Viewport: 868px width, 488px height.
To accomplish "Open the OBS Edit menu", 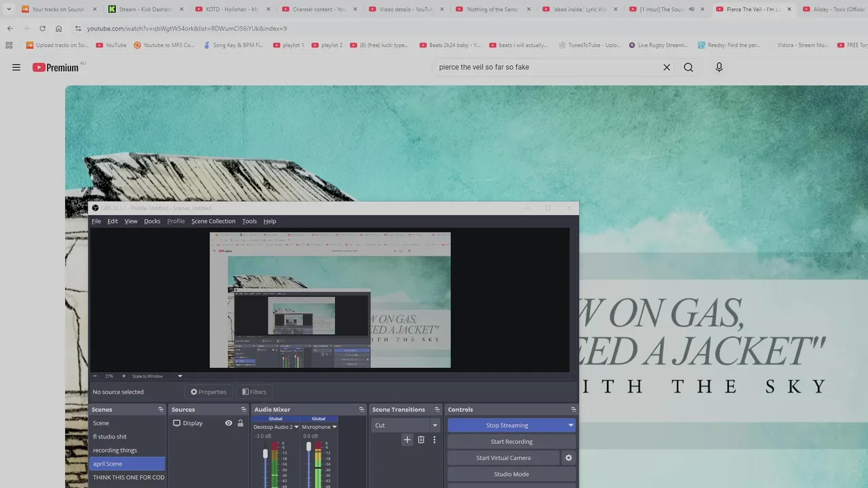I will pyautogui.click(x=113, y=221).
